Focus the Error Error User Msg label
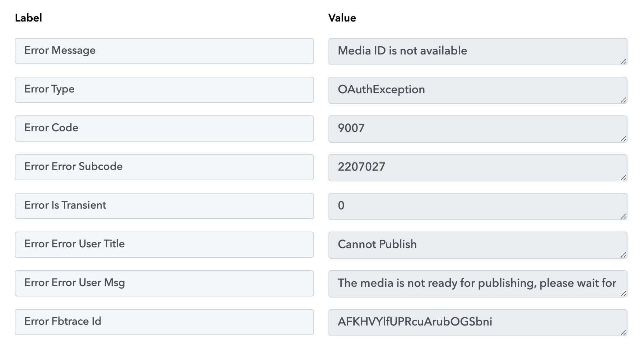The width and height of the screenshot is (644, 347). [x=164, y=284]
